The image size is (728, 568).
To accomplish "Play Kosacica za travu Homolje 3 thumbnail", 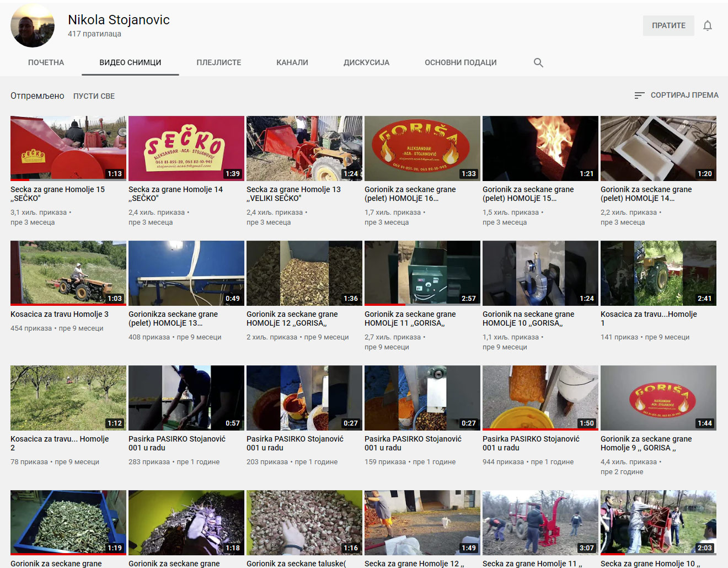I will [68, 273].
